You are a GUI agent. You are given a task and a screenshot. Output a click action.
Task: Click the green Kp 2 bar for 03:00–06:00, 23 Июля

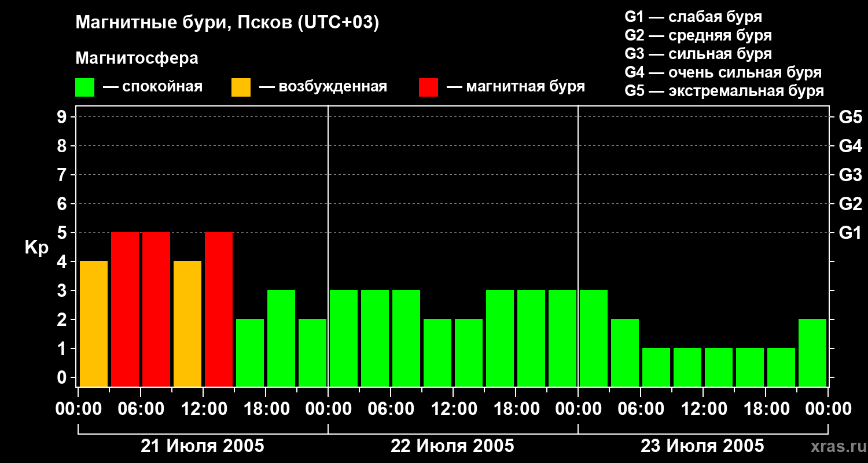[x=625, y=352]
